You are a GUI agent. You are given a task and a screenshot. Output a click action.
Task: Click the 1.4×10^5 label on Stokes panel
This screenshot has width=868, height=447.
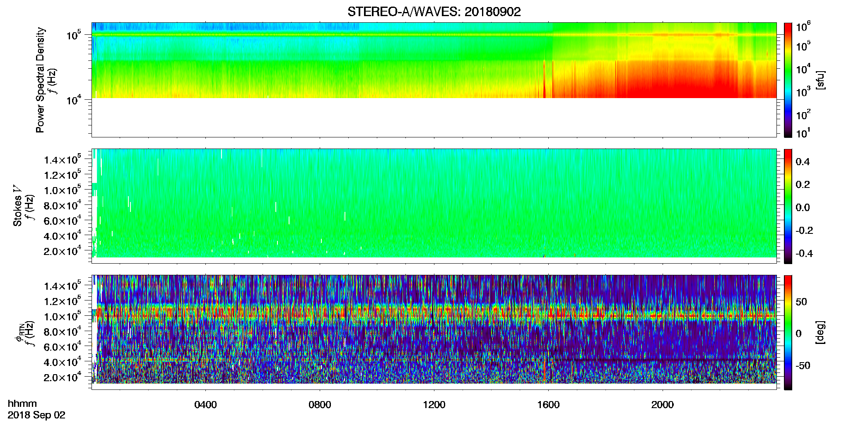point(63,159)
